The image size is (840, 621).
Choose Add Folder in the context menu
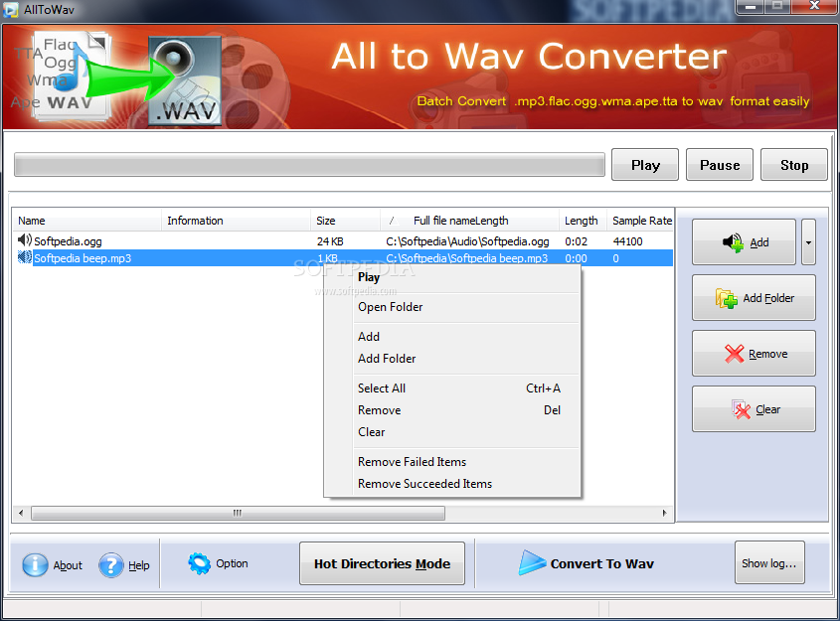click(387, 359)
